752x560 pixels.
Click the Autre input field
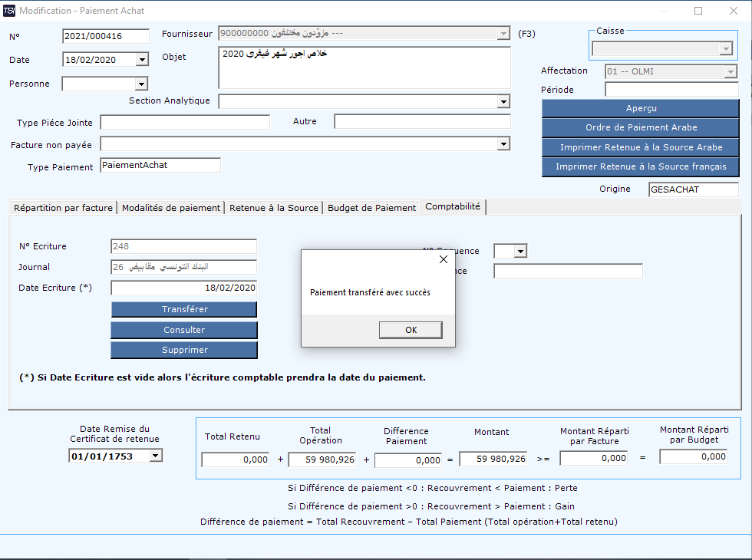(x=423, y=122)
